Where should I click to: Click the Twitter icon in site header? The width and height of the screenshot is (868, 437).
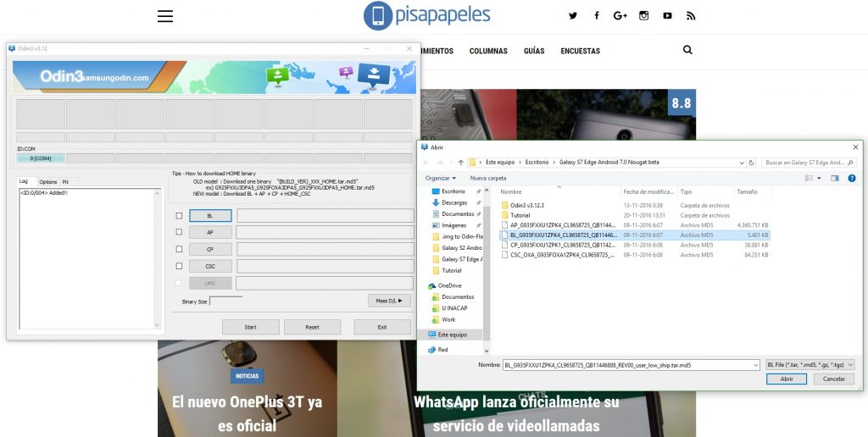(573, 16)
